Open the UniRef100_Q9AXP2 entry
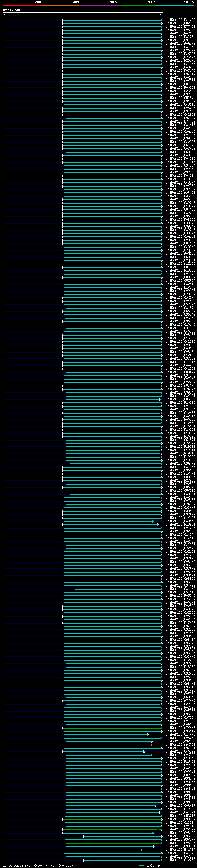Image resolution: width=197 pixels, height=868 pixels. (x=180, y=464)
